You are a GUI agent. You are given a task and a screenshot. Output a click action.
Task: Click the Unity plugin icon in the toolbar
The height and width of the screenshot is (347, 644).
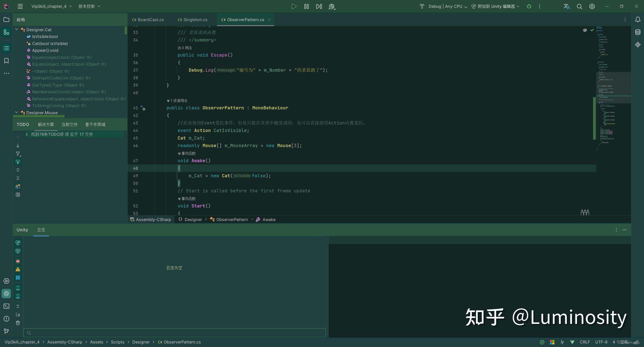tap(331, 7)
